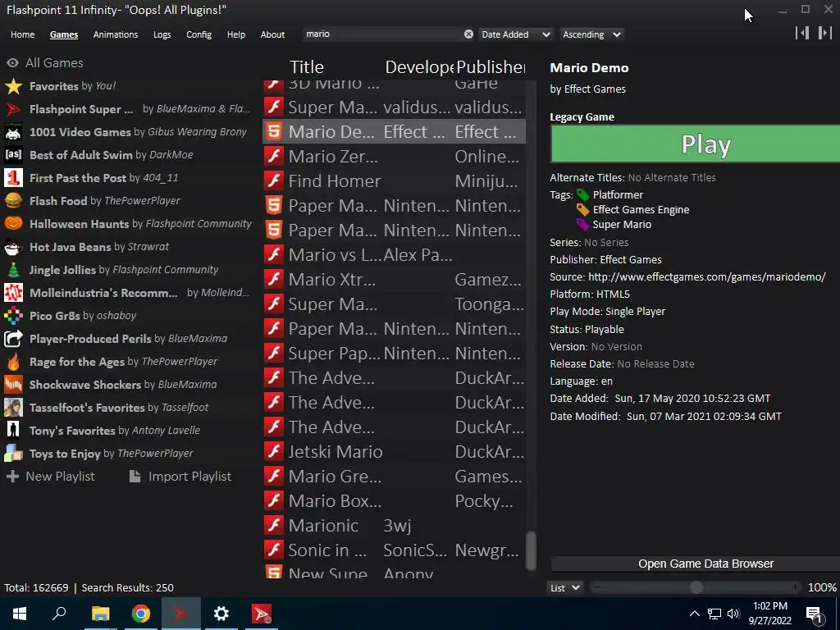The width and height of the screenshot is (840, 630).
Task: Click the Tasselfoot's Favorites avatar icon
Action: pyautogui.click(x=13, y=408)
